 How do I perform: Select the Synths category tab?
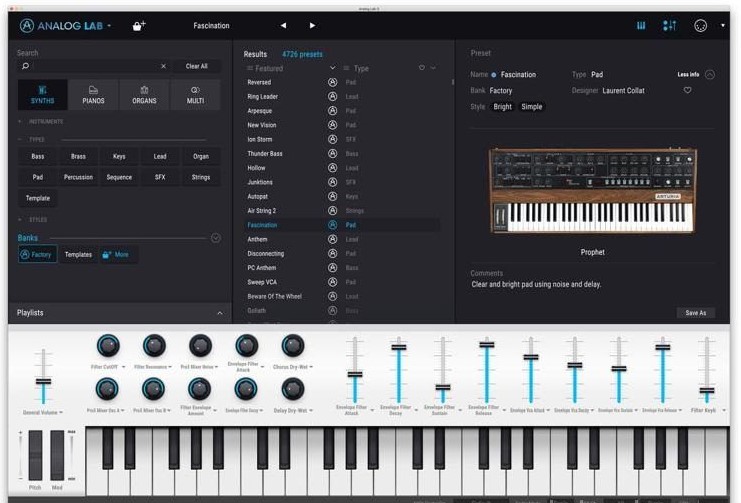(x=43, y=95)
